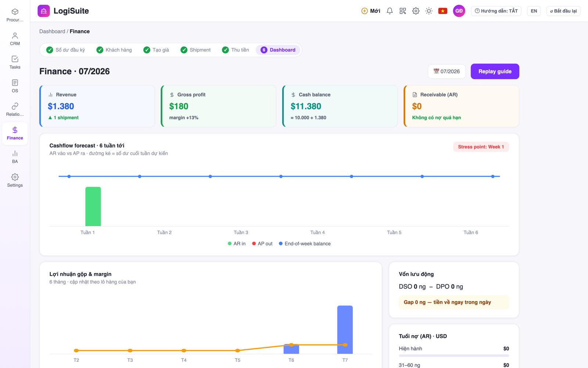Click the LogiSuite logo icon
Viewport: 588px width, 368px height.
(x=44, y=11)
